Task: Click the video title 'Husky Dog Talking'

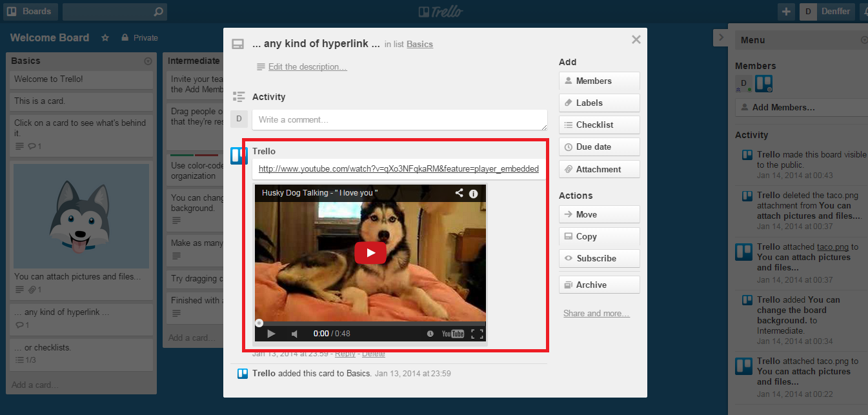Action: click(x=319, y=193)
